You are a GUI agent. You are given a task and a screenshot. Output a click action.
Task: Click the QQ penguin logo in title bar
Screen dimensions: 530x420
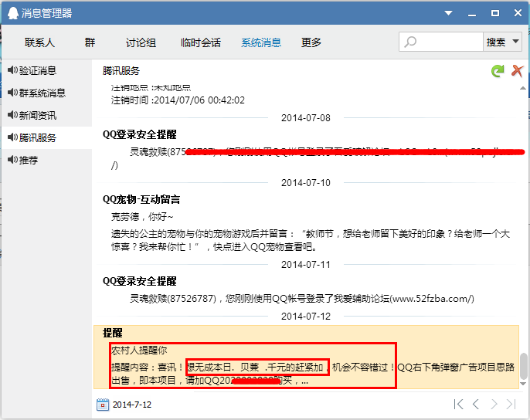(x=11, y=12)
